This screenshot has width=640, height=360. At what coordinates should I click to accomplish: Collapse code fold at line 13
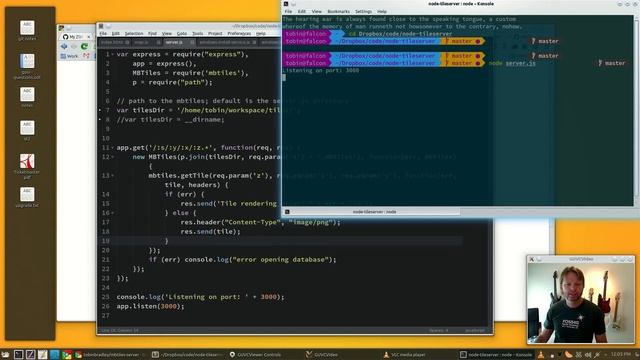pyautogui.click(x=113, y=176)
